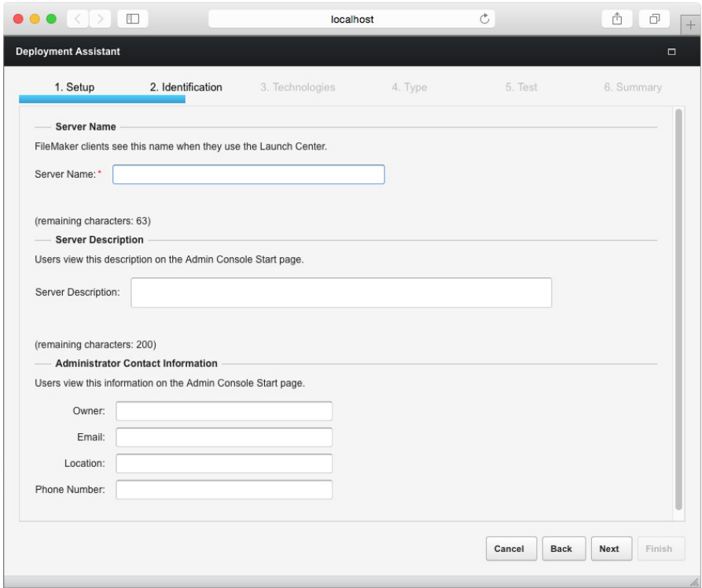Select the 1. Setup tab

click(x=75, y=87)
